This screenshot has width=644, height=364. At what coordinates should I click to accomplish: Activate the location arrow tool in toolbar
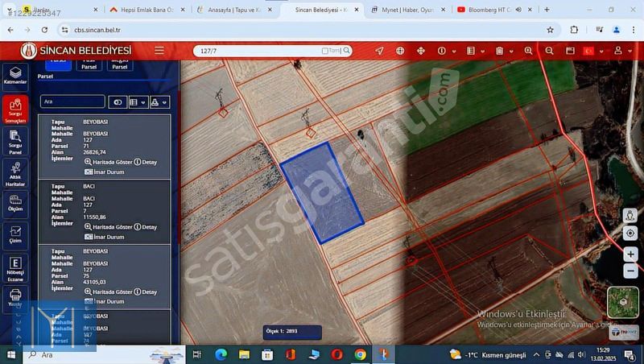pos(379,51)
